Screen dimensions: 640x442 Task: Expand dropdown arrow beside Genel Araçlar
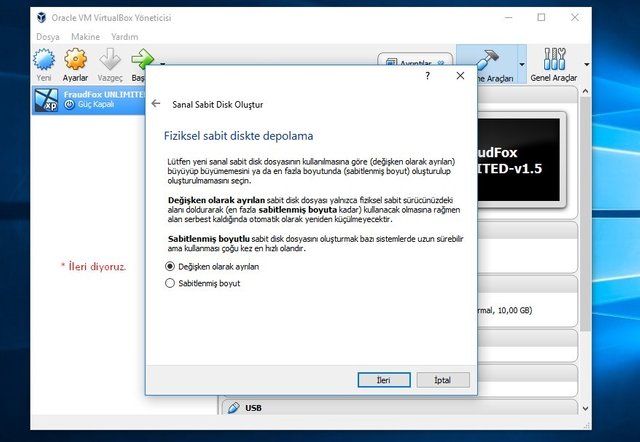587,64
